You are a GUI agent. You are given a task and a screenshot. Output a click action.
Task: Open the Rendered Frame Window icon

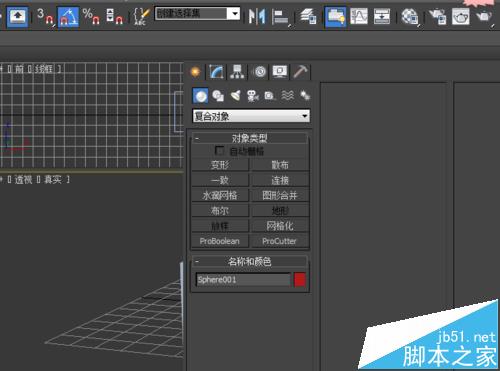(x=461, y=17)
